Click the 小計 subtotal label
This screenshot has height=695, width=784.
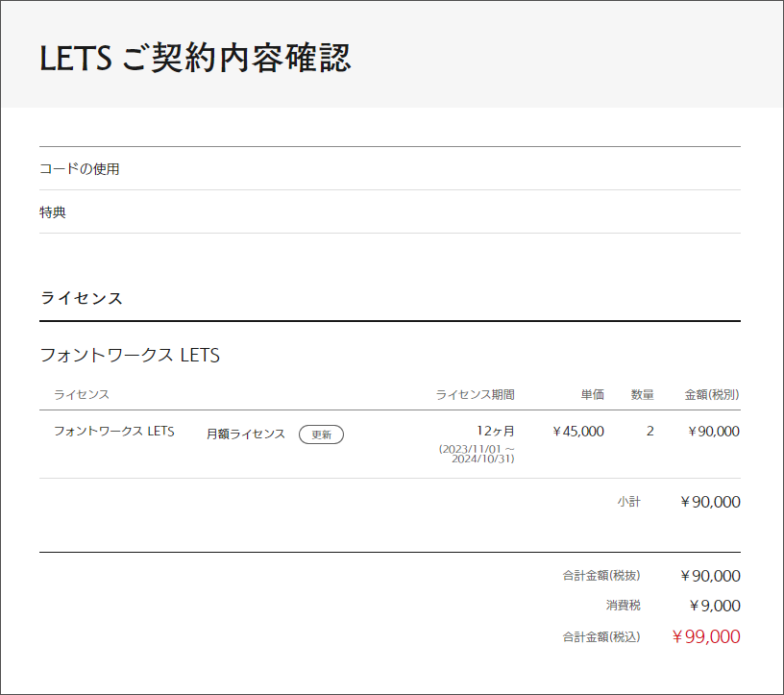[x=628, y=502]
